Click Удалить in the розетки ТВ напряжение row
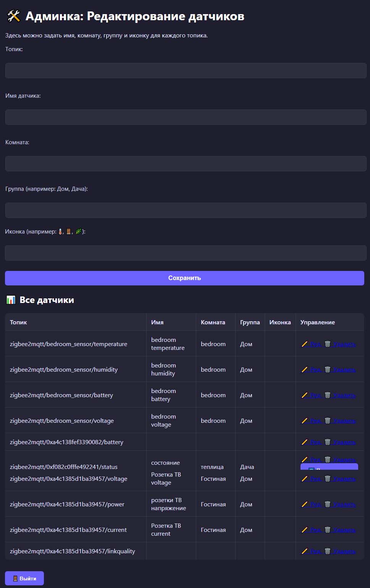 (x=345, y=504)
